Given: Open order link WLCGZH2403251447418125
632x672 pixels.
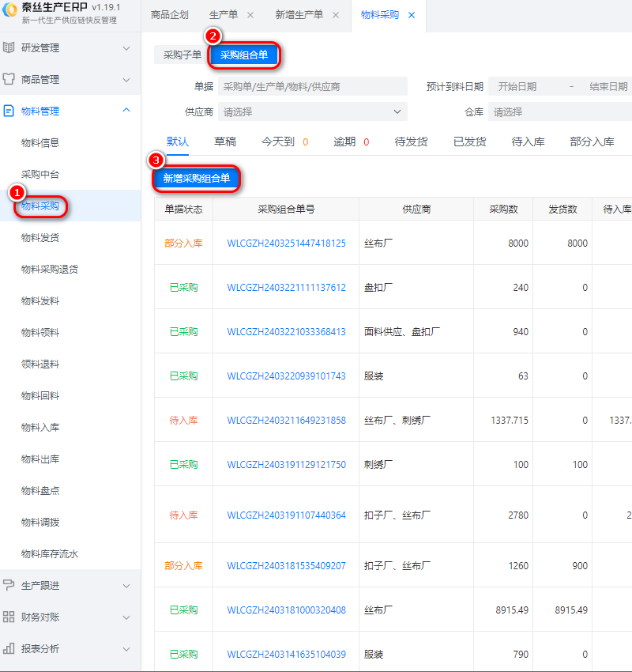Looking at the screenshot, I should [x=286, y=244].
